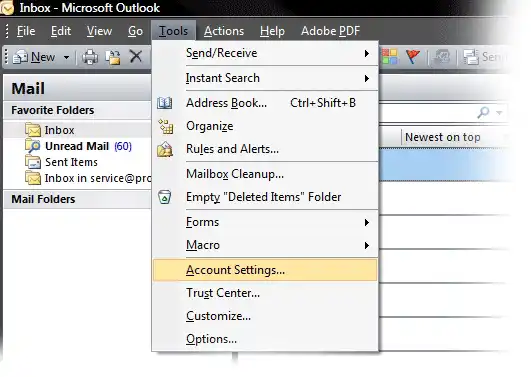Click the Print toolbar icon
The image size is (531, 377).
coord(90,57)
